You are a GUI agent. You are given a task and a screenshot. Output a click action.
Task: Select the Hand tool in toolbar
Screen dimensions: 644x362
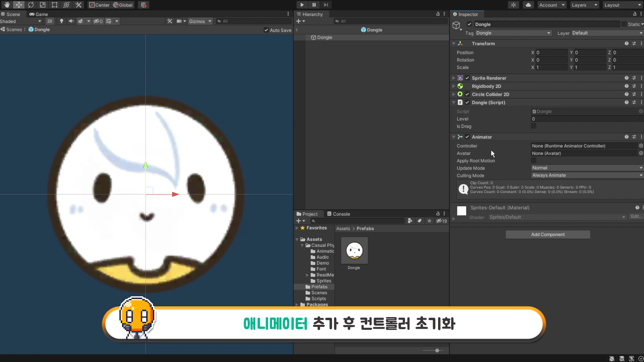[x=7, y=5]
